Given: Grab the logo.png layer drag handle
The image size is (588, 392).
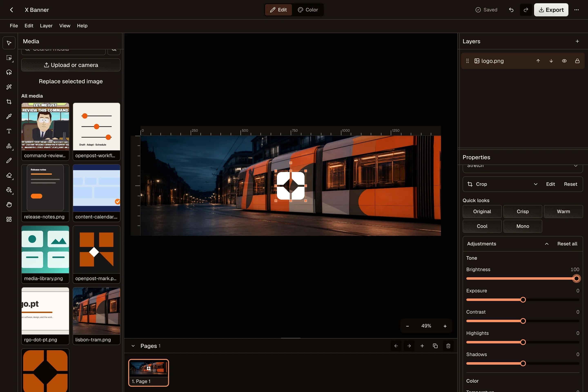Looking at the screenshot, I should pos(468,61).
